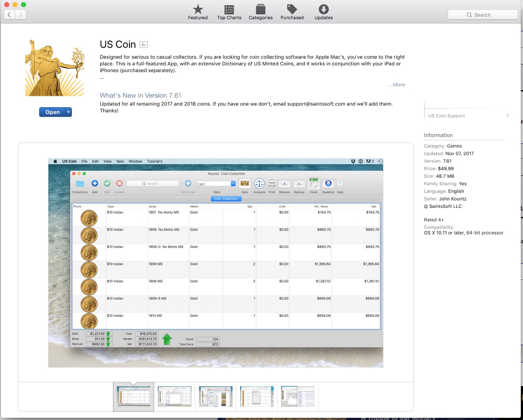
Task: Select the third screenshot thumbnail
Action: (216, 396)
